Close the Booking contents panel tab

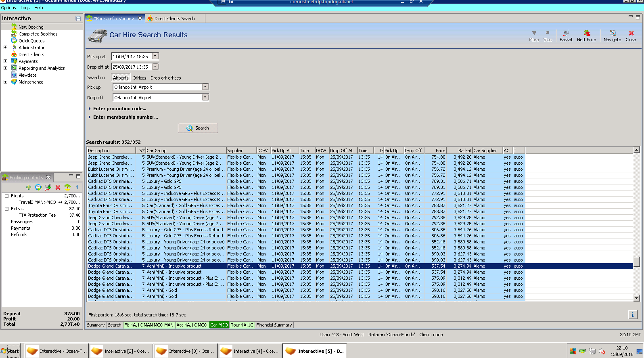(x=48, y=177)
